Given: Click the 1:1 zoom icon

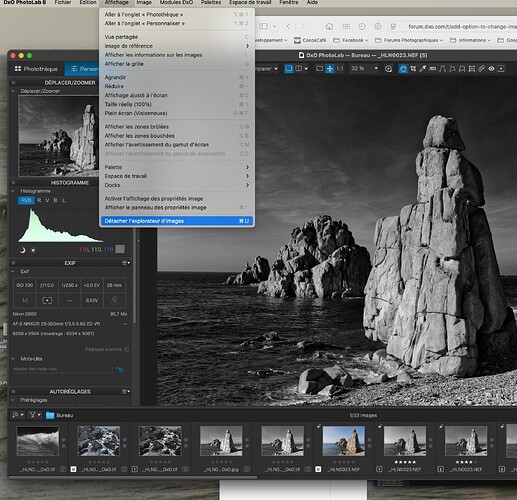Looking at the screenshot, I should tap(340, 69).
